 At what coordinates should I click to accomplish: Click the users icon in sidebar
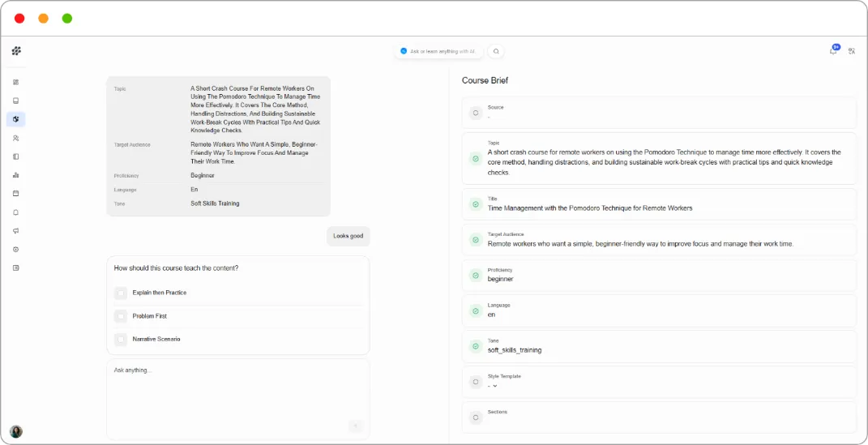(x=15, y=138)
